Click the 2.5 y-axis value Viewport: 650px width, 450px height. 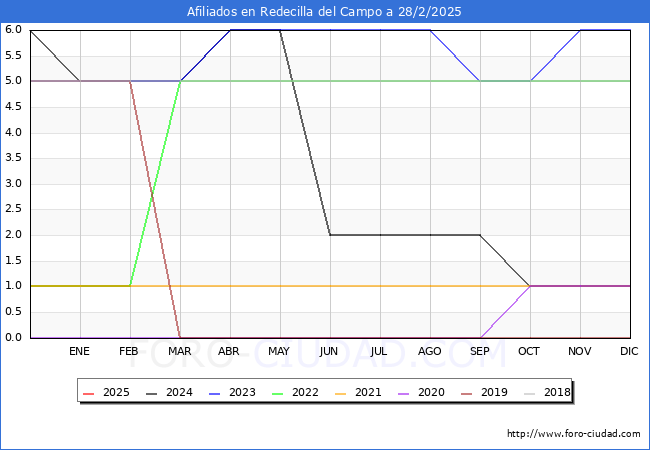tap(13, 209)
